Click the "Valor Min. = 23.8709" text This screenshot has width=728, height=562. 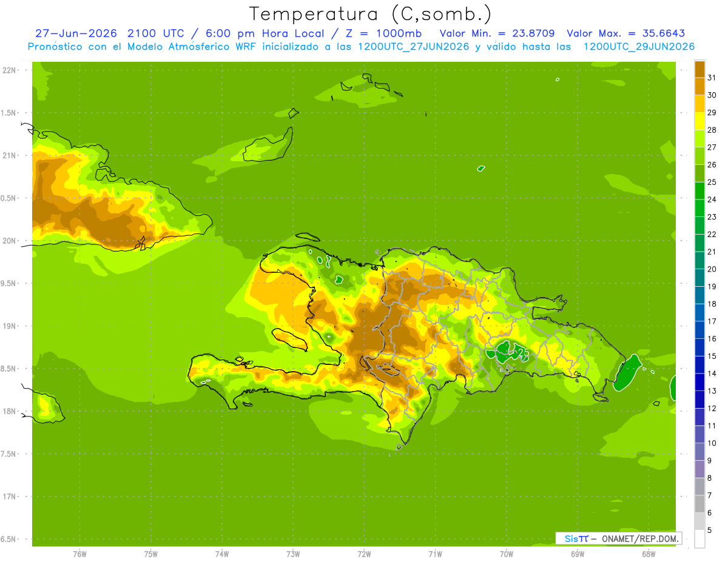497,33
